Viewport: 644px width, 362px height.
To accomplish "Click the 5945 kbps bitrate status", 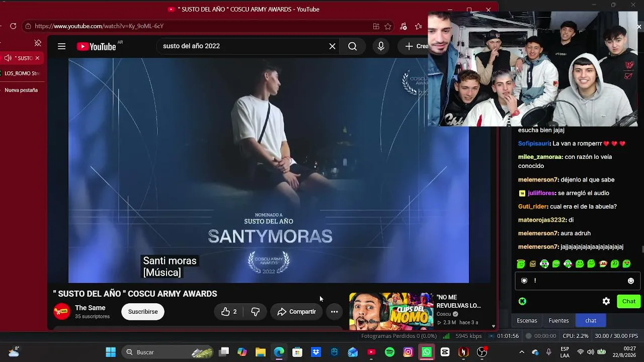I will 468,336.
